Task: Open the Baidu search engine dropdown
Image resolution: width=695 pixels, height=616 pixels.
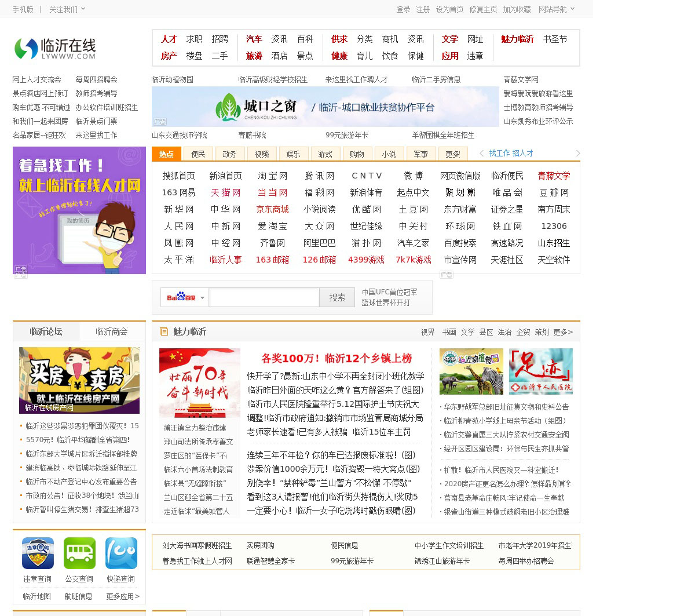Action: point(203,298)
